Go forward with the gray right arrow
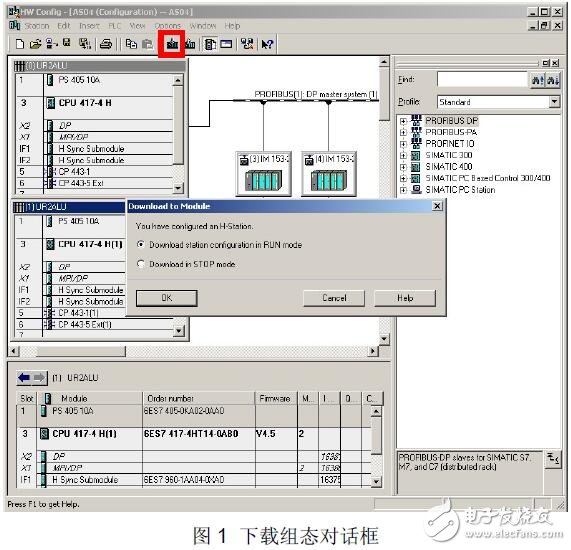571x550 pixels. click(39, 377)
